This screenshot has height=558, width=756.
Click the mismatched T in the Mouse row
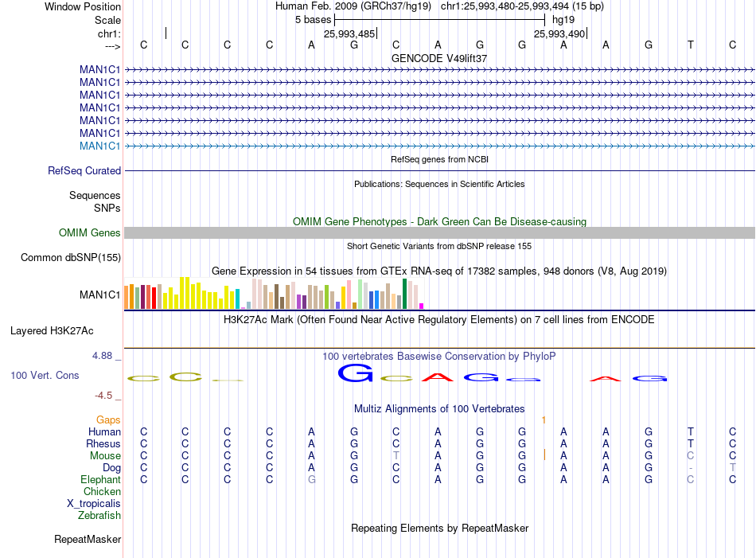pos(396,456)
